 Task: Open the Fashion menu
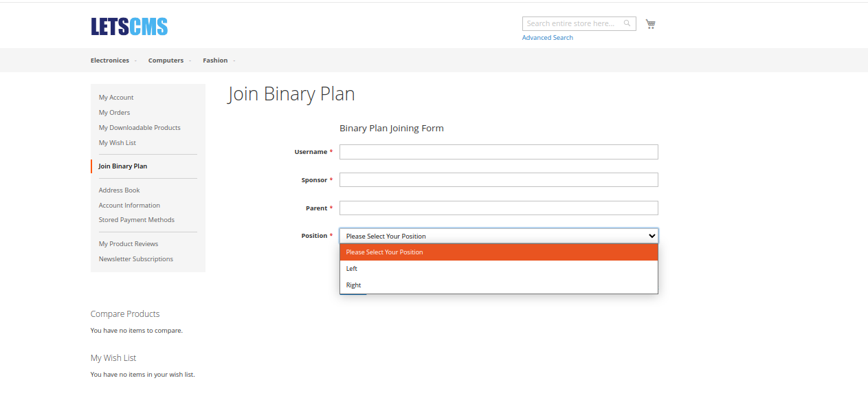click(215, 60)
